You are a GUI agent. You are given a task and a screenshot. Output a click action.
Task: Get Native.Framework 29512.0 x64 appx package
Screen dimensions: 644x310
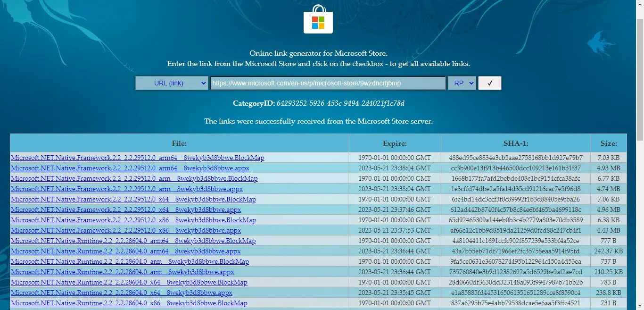[x=126, y=209]
